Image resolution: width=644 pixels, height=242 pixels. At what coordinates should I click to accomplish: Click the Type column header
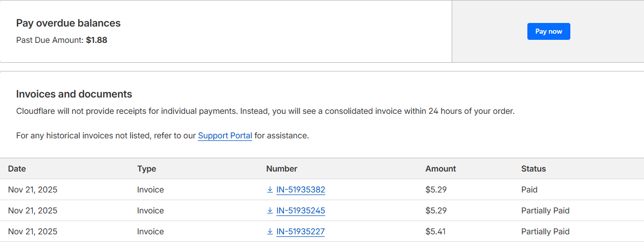coord(146,169)
